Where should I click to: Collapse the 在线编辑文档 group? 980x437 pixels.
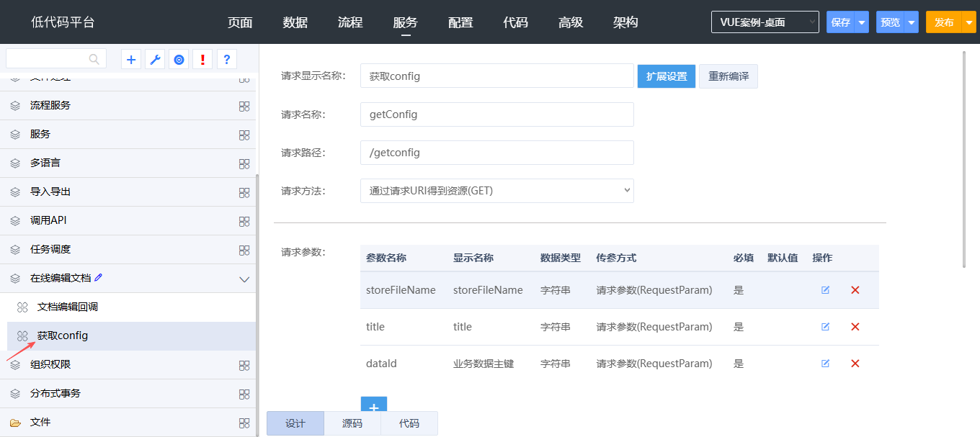pos(244,279)
